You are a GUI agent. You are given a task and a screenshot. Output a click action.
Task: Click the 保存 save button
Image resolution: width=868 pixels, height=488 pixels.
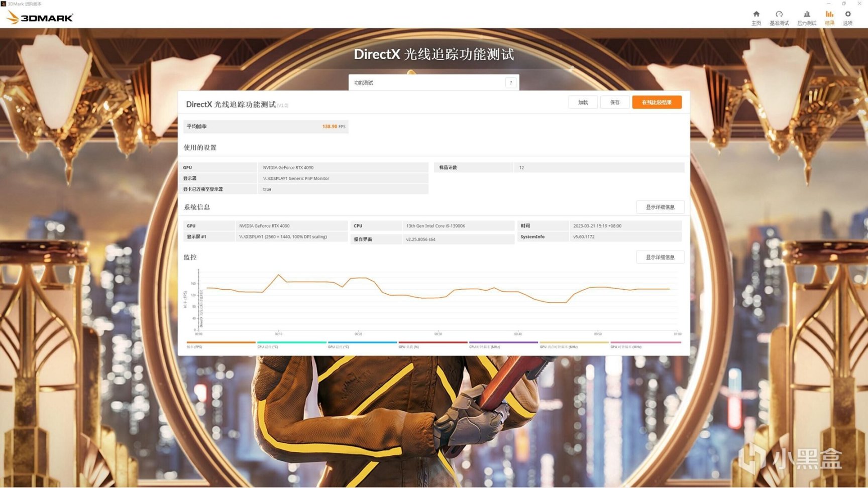point(615,102)
